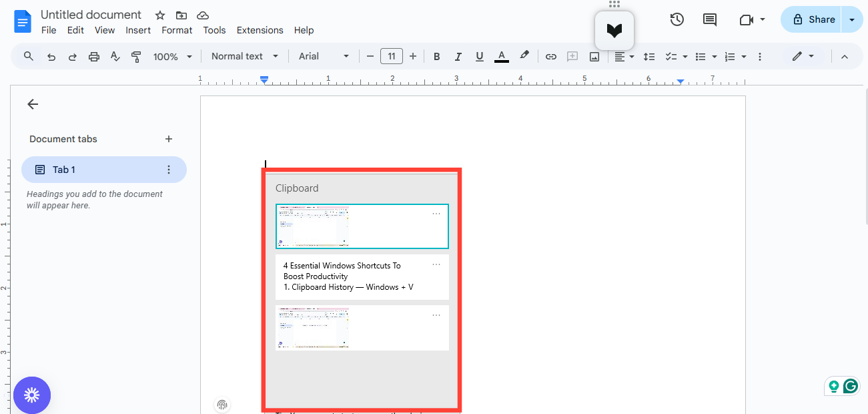Click the left indent marker on ruler
The image size is (868, 414).
click(x=264, y=81)
